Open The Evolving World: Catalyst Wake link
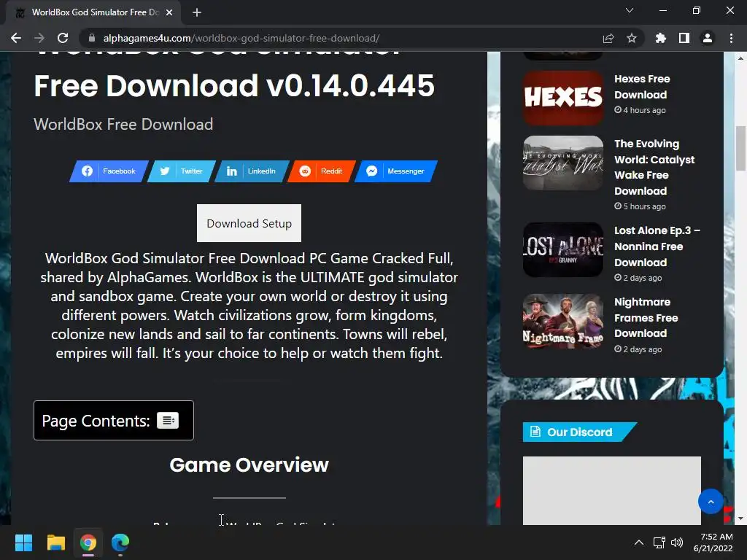 click(x=654, y=167)
